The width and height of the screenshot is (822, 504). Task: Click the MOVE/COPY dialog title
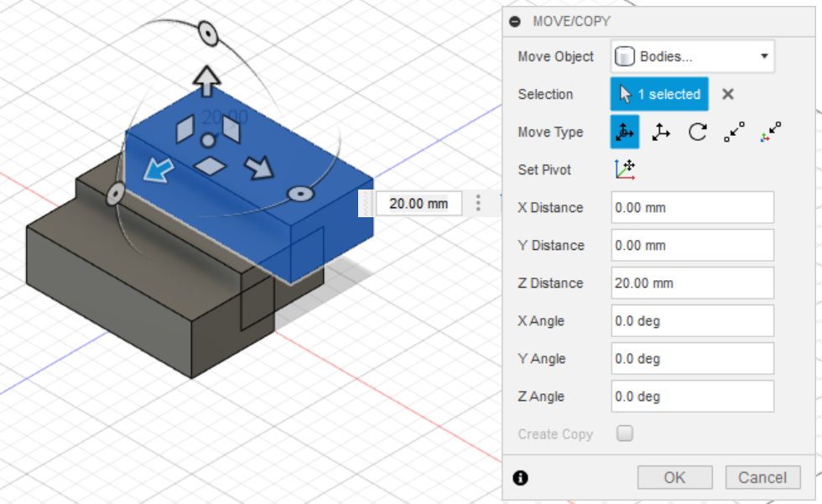(571, 22)
